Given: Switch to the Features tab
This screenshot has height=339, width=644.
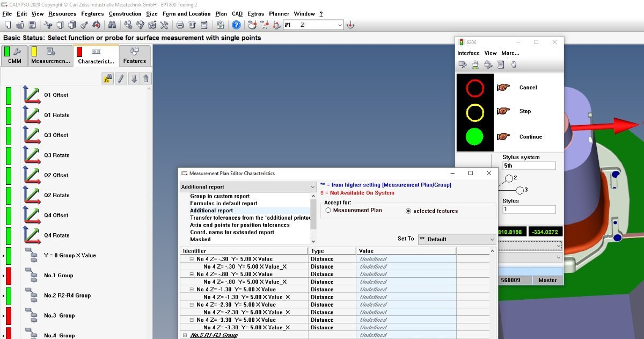Looking at the screenshot, I should [x=135, y=56].
